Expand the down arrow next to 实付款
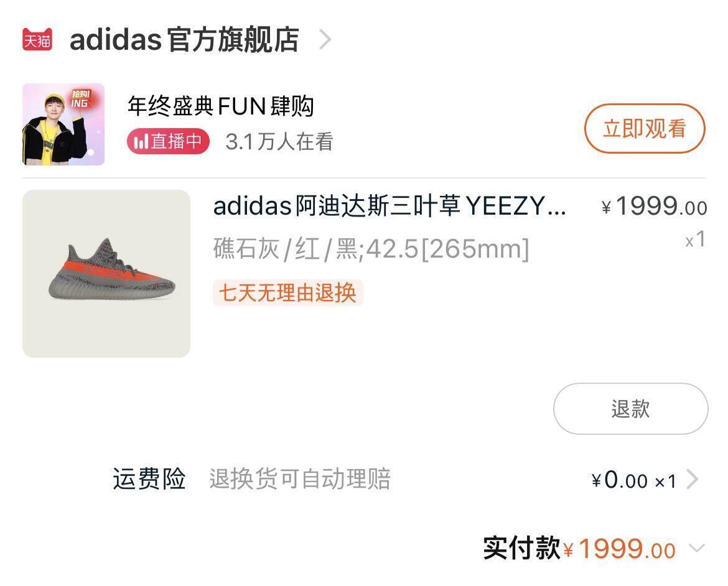The image size is (728, 586). pos(697,549)
